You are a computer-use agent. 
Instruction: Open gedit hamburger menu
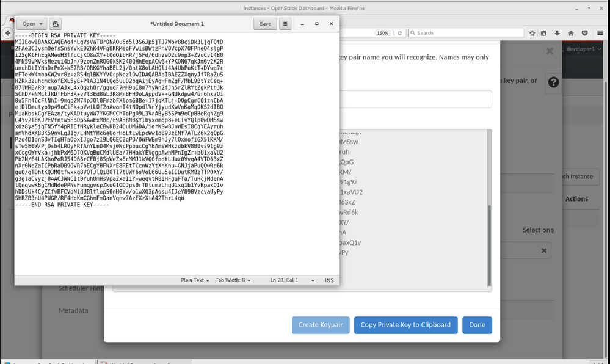tap(285, 24)
